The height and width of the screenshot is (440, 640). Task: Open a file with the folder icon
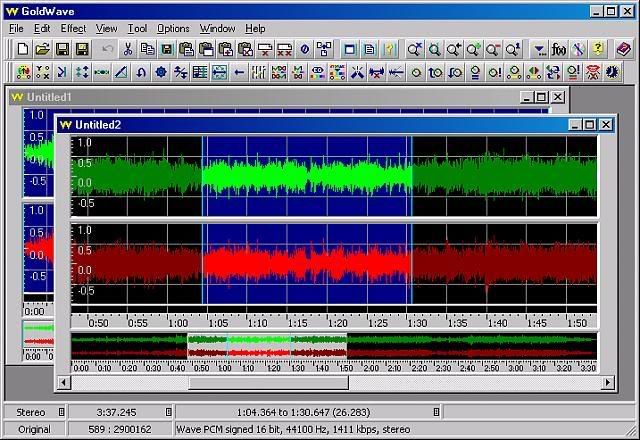click(42, 49)
